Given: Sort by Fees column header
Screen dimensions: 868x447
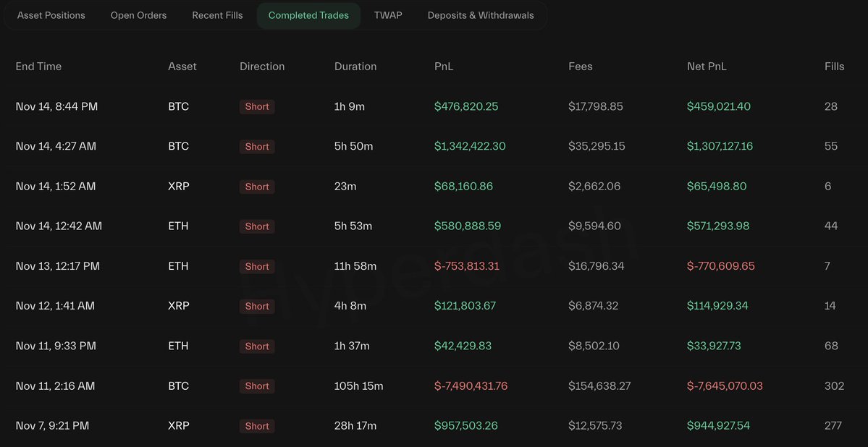Looking at the screenshot, I should click(x=581, y=67).
